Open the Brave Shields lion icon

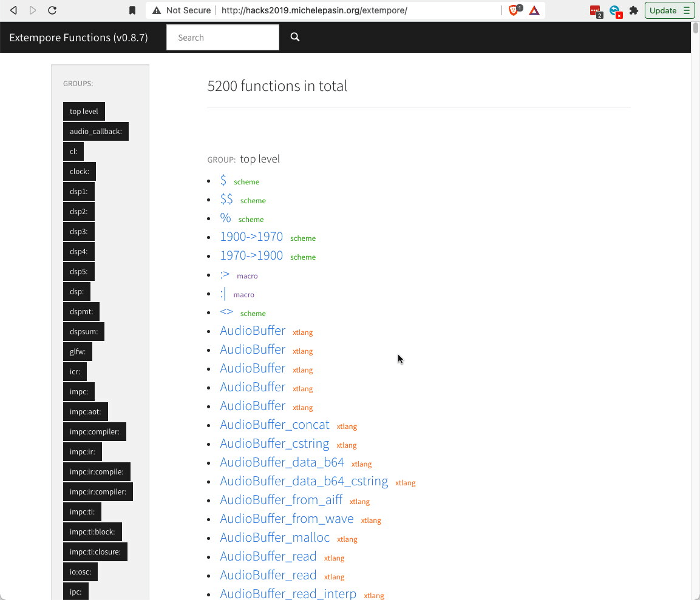514,10
